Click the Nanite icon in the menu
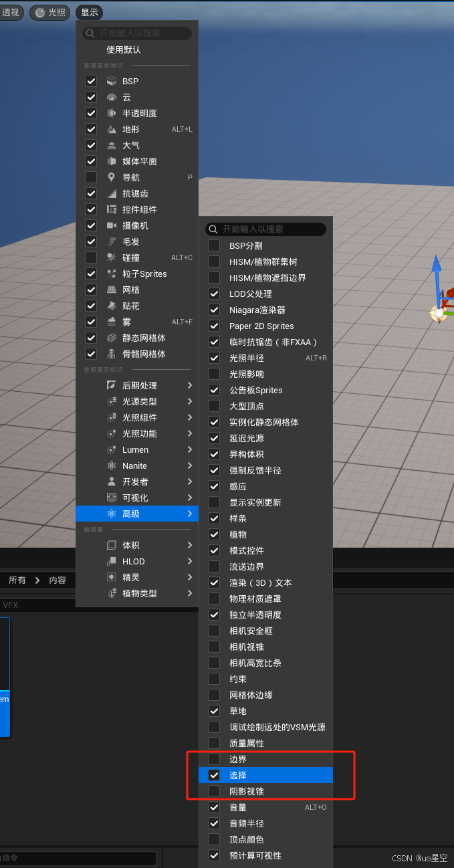454x868 pixels. 112,465
